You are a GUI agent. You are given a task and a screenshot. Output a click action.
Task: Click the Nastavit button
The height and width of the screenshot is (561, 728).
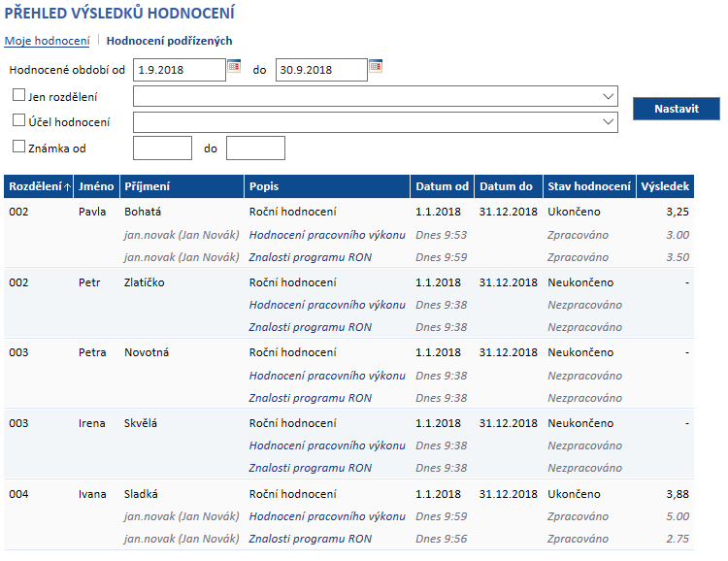676,109
